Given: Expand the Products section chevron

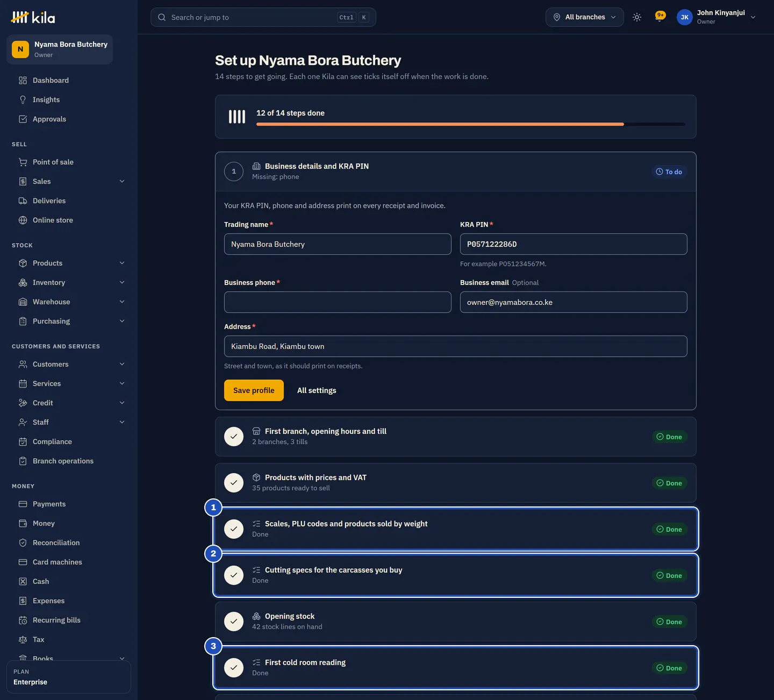Looking at the screenshot, I should tap(122, 263).
